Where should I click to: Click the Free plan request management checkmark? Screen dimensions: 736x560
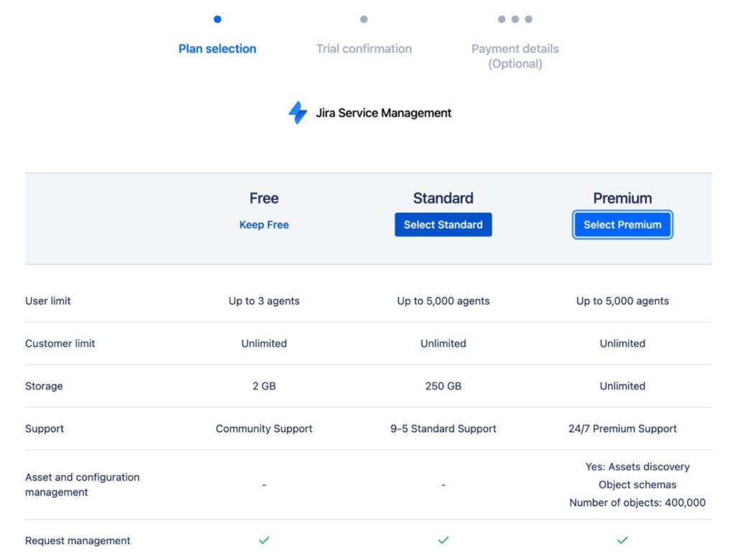point(264,540)
